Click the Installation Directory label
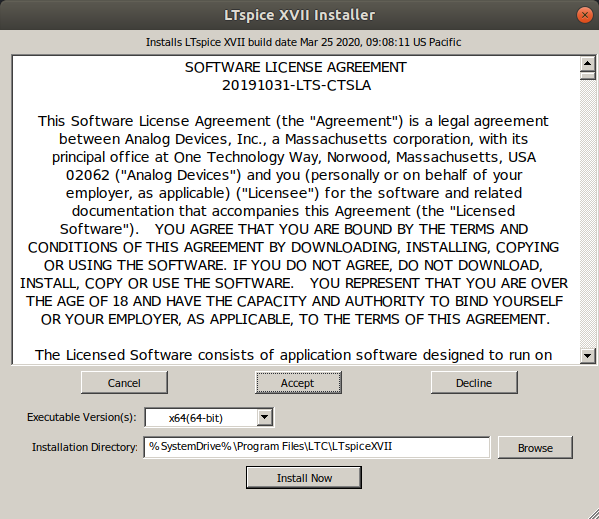The height and width of the screenshot is (519, 599). pyautogui.click(x=85, y=447)
